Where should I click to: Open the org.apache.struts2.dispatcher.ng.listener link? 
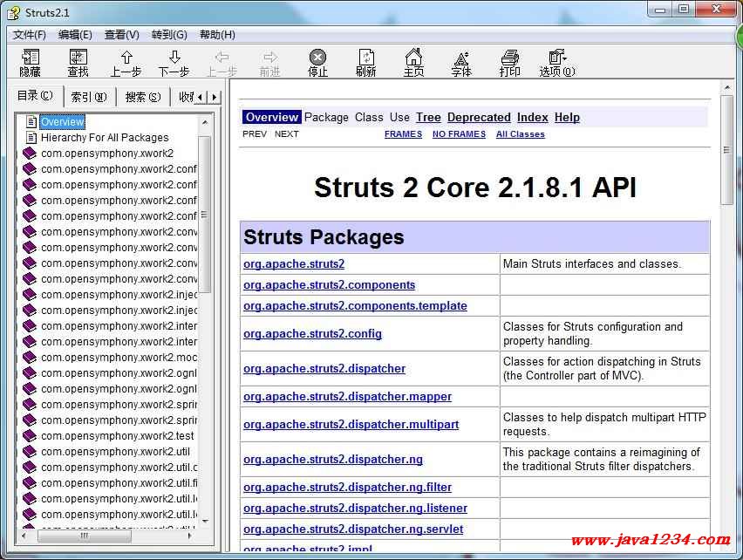pos(356,508)
